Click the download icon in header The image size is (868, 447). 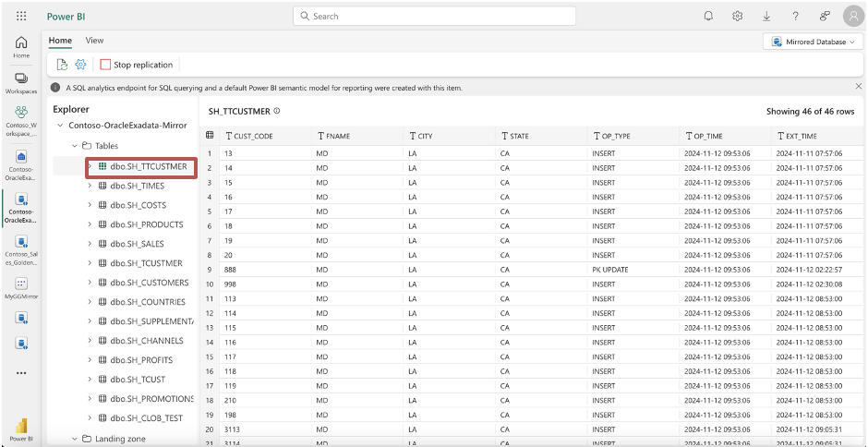tap(766, 16)
